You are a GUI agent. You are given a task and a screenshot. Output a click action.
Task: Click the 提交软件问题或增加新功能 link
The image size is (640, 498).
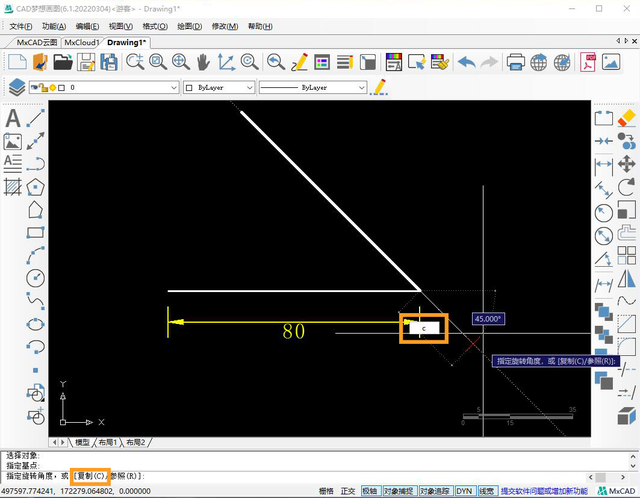pos(544,491)
